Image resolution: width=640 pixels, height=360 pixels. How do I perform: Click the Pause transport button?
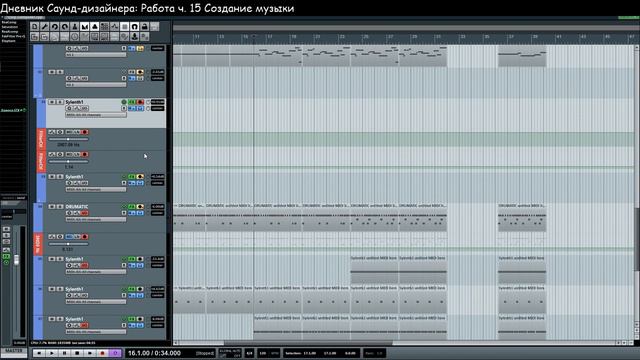pos(64,353)
